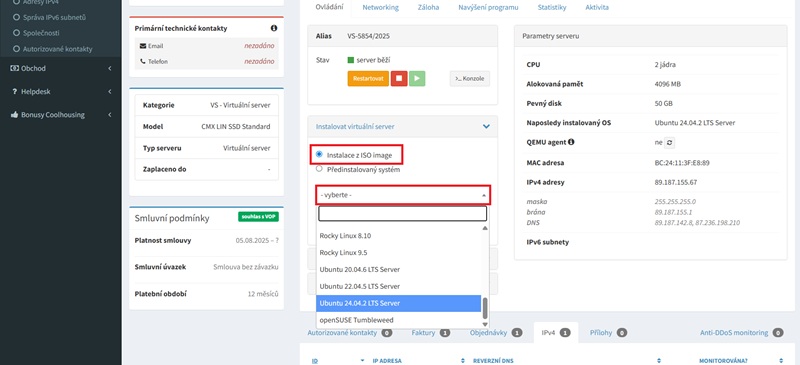The width and height of the screenshot is (800, 365).
Task: Sort table by IP adresa column arrows
Action: click(x=463, y=360)
